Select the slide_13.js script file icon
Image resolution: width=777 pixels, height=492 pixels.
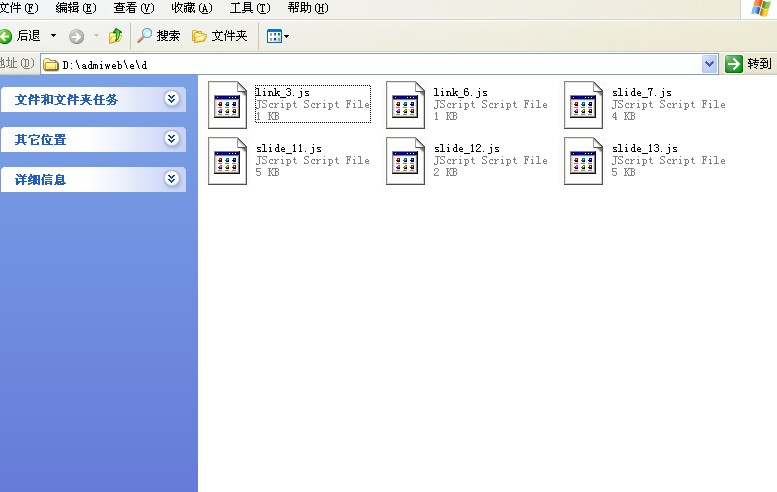(583, 160)
